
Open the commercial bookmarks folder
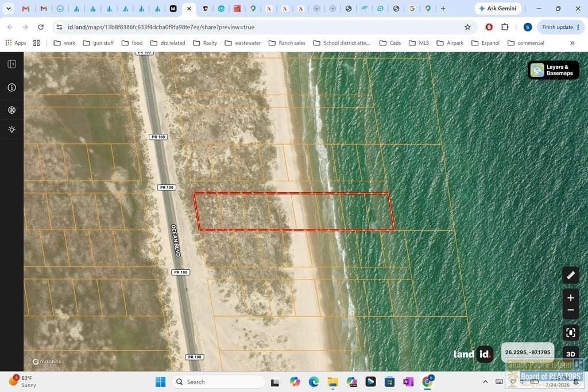click(x=526, y=42)
